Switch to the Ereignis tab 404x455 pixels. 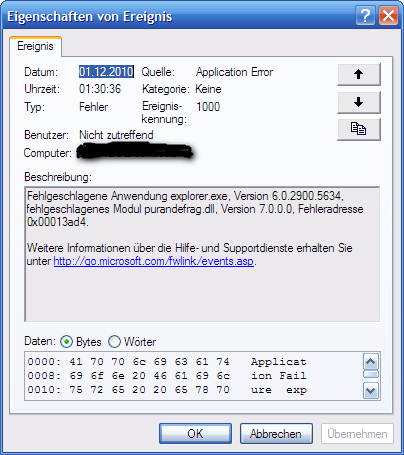point(35,46)
